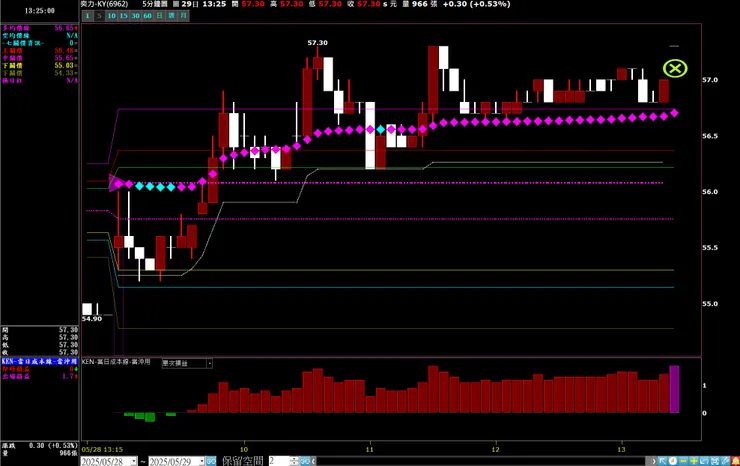Select the 上關價 56.48 row
740x466 pixels.
coord(40,51)
